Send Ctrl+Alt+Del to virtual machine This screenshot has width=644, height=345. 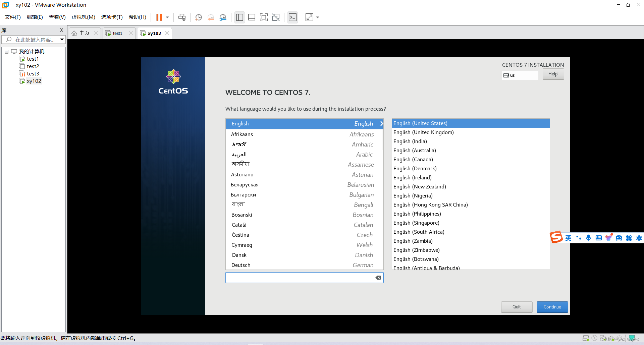tap(182, 17)
